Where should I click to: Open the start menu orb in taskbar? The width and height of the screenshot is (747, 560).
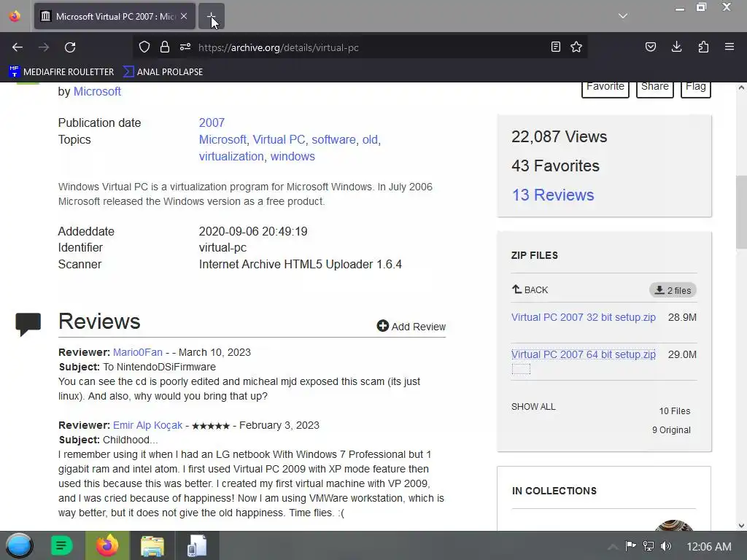click(x=19, y=545)
